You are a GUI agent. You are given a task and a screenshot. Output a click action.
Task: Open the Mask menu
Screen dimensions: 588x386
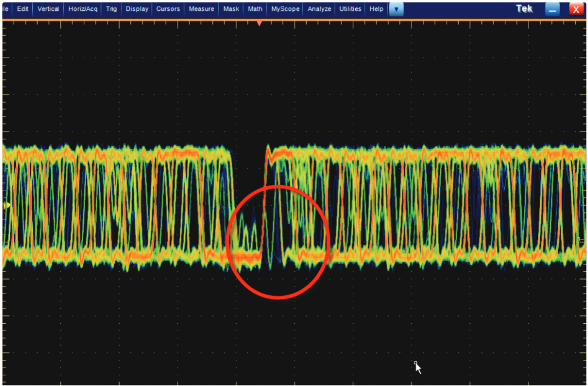tap(231, 9)
